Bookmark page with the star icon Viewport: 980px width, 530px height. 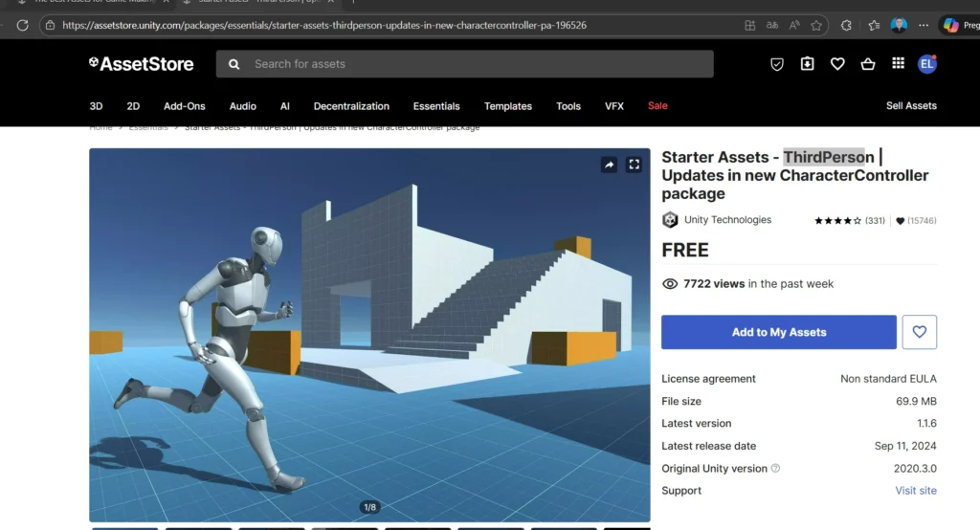coord(816,26)
